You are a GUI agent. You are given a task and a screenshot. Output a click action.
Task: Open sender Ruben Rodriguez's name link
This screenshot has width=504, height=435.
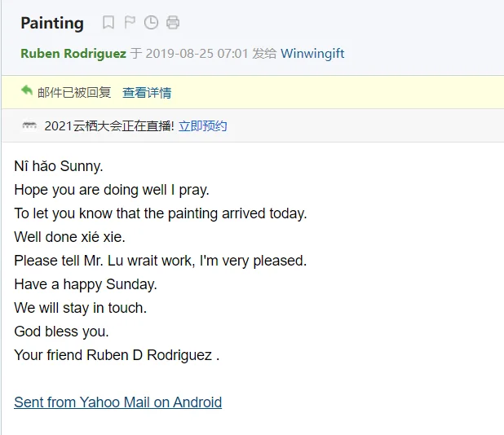point(73,54)
